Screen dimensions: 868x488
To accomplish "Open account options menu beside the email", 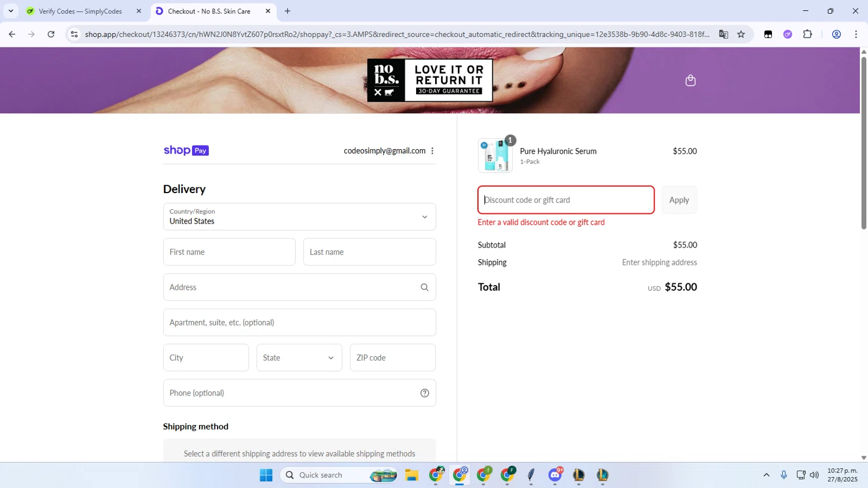I will (432, 151).
